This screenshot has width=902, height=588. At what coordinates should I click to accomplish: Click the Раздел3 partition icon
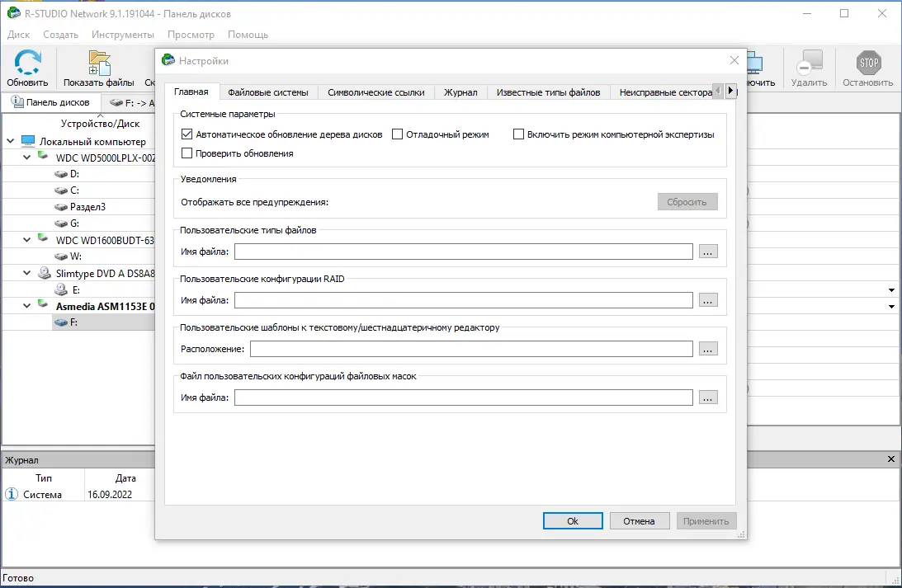60,207
